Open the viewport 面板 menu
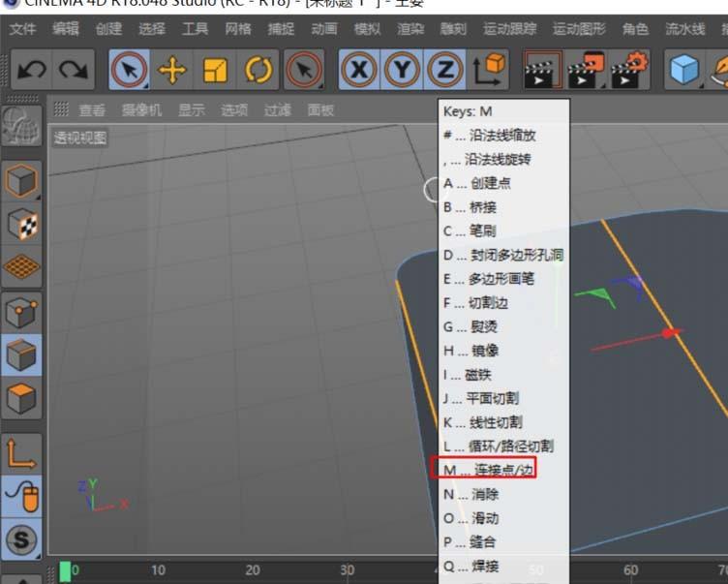The width and height of the screenshot is (728, 584). click(320, 110)
